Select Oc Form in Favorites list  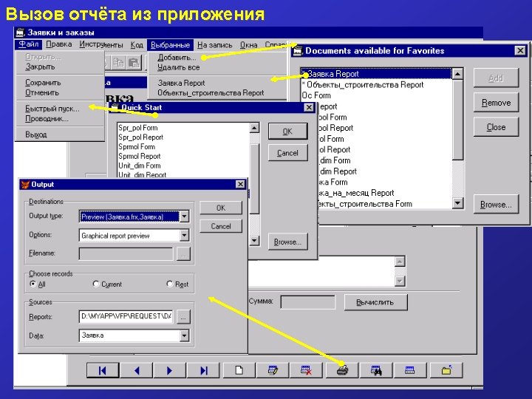tap(376, 95)
